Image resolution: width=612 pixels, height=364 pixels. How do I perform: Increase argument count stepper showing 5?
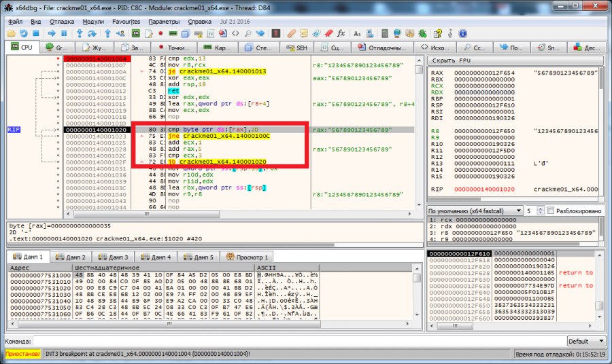(541, 209)
